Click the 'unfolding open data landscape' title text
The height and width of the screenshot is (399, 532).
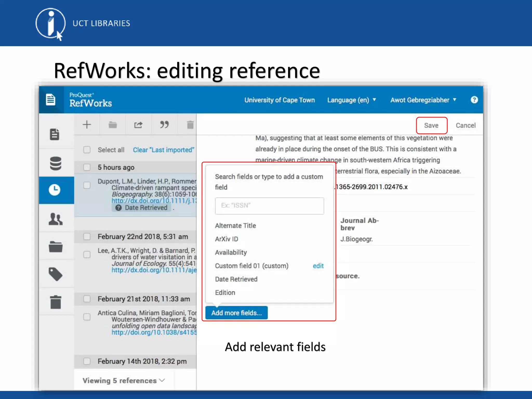point(154,326)
